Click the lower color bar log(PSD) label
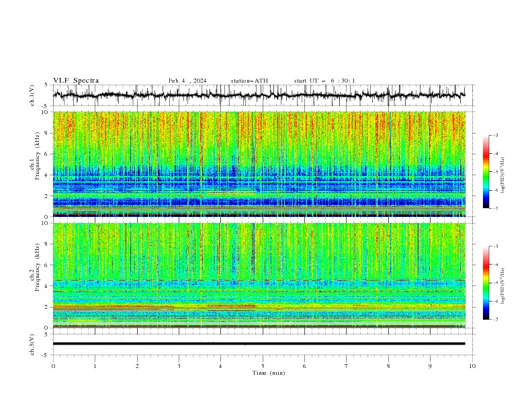The image size is (532, 411). [502, 286]
